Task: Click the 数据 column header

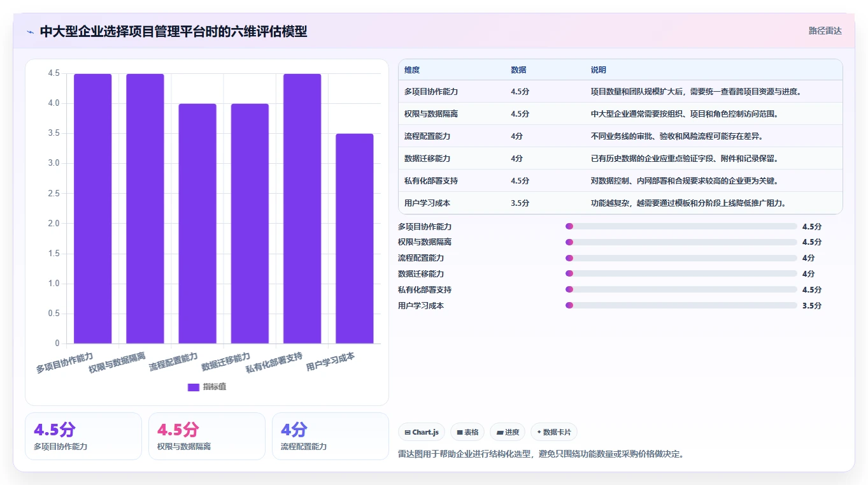Action: [x=518, y=70]
